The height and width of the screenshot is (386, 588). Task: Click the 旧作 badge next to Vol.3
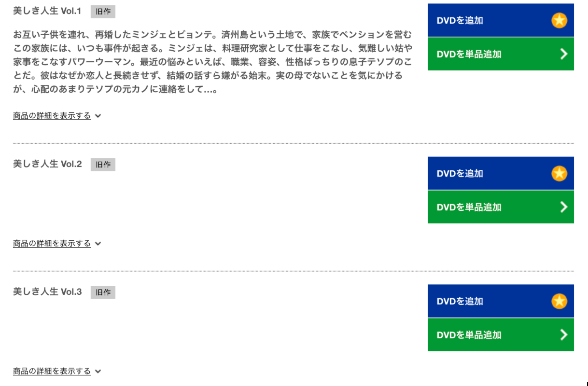pos(103,292)
